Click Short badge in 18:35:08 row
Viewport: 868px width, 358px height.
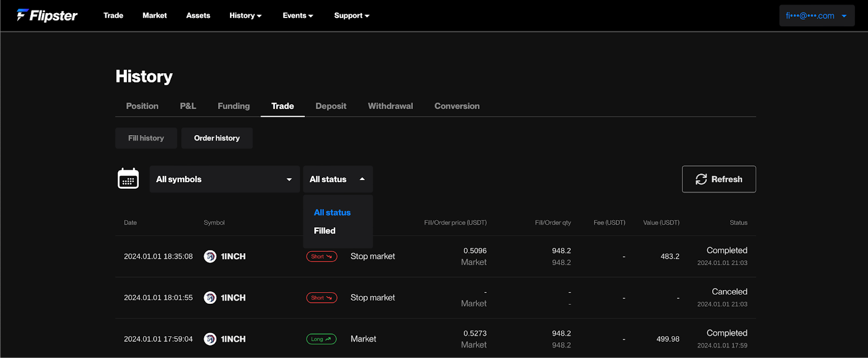click(x=322, y=256)
